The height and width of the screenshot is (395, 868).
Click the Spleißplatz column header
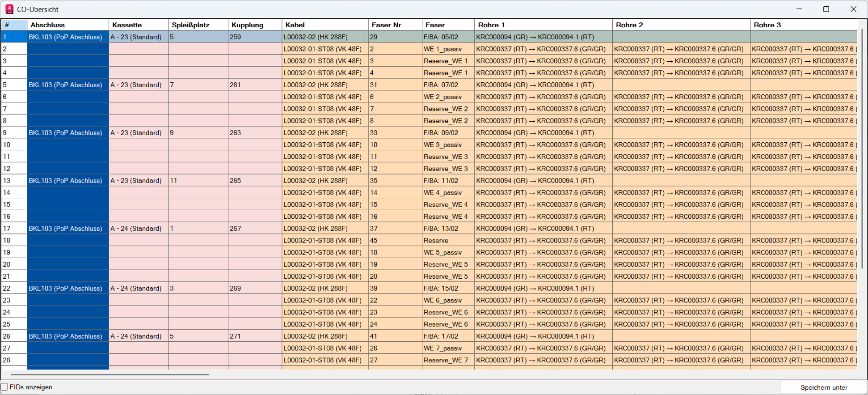point(198,25)
